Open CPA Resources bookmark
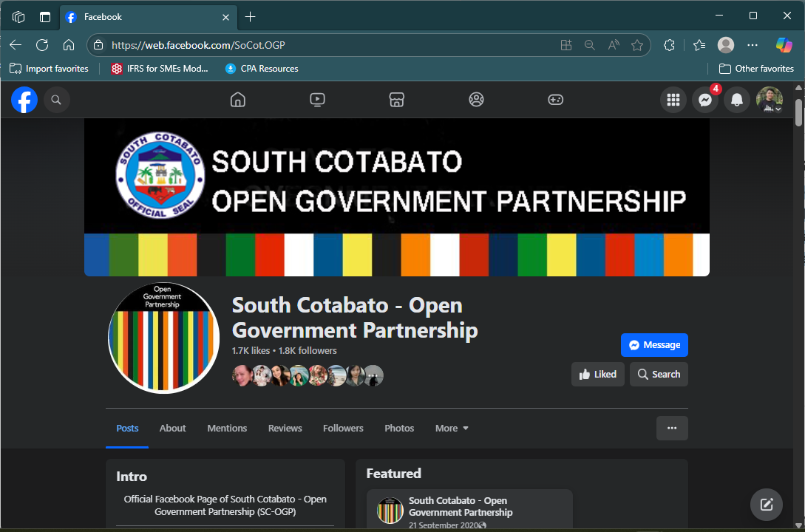The height and width of the screenshot is (532, 805). click(x=262, y=68)
